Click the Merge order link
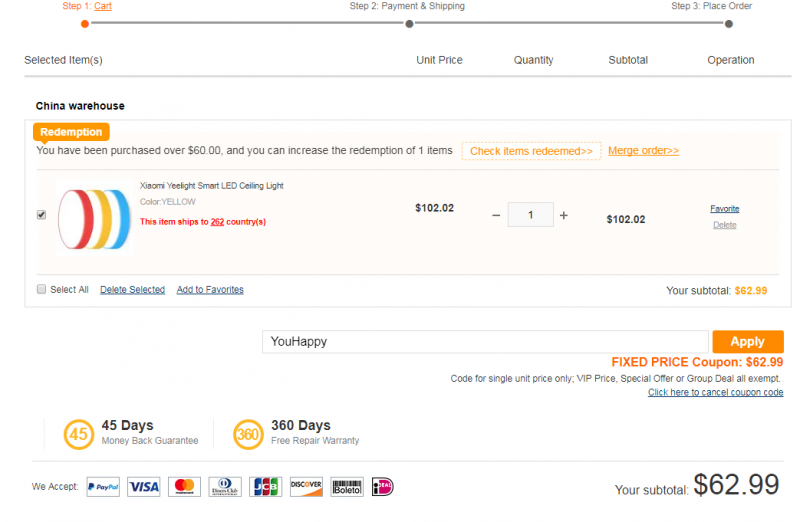The image size is (800, 522). point(643,151)
